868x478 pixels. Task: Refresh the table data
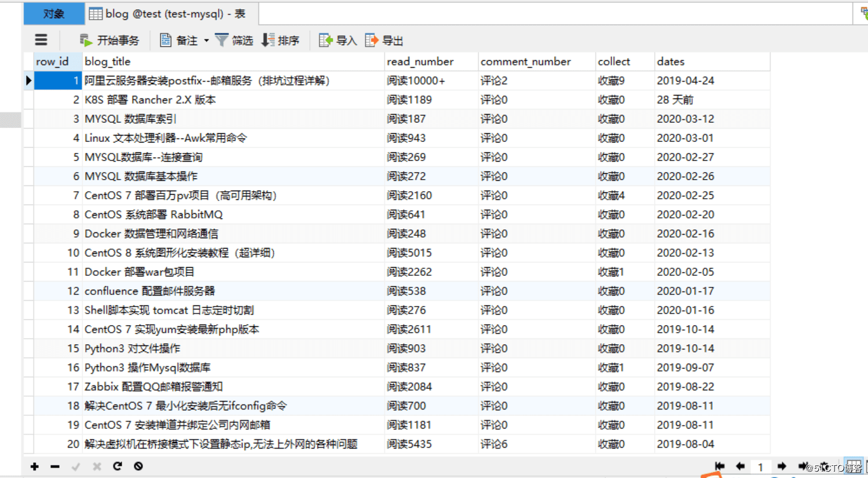click(x=118, y=466)
